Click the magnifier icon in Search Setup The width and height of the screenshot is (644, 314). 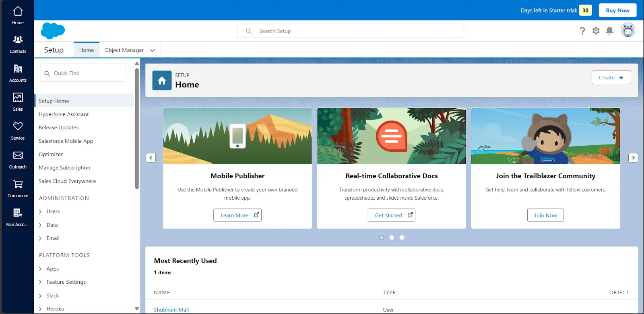pyautogui.click(x=249, y=31)
